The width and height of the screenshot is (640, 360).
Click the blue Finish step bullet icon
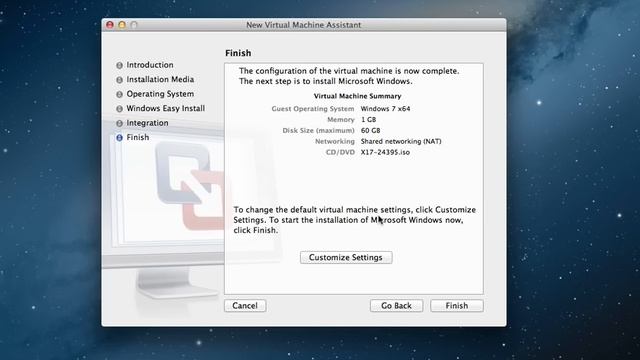click(119, 138)
